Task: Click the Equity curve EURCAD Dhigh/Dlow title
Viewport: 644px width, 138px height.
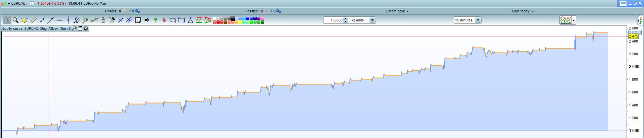Action: coord(37,29)
